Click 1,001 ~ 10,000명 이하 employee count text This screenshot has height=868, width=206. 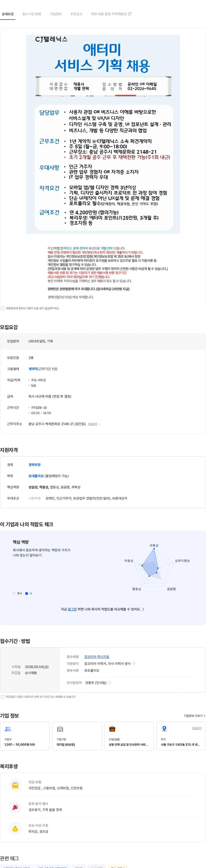[20, 745]
